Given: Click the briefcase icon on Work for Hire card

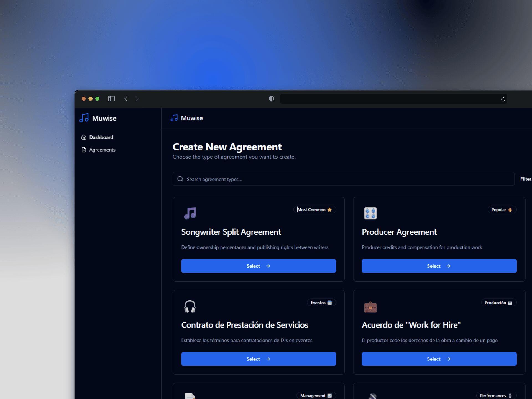Looking at the screenshot, I should [370, 307].
